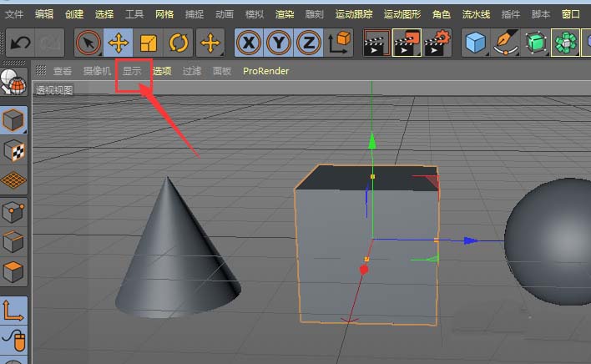
Task: Open the subdivision surface generators icon
Action: pyautogui.click(x=536, y=43)
